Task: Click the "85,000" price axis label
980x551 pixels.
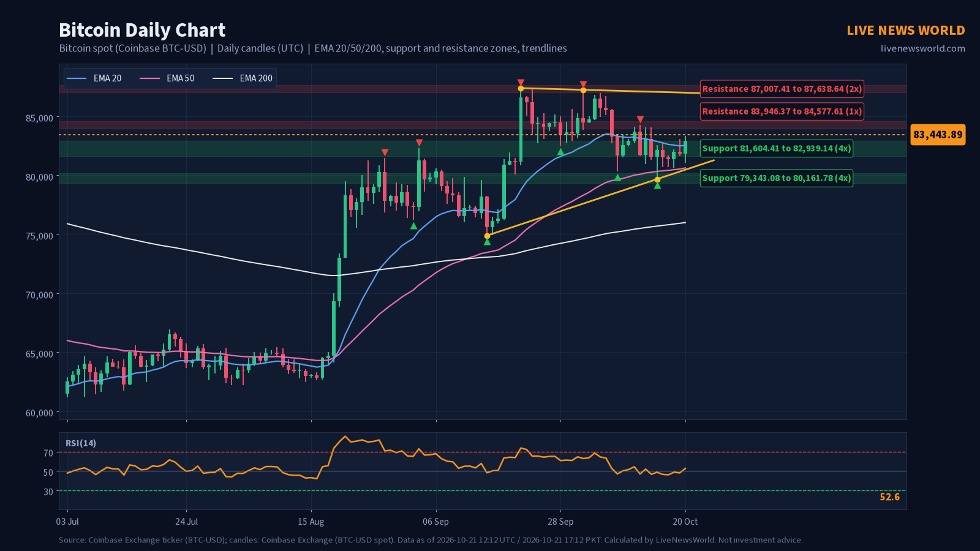Action: tap(40, 118)
